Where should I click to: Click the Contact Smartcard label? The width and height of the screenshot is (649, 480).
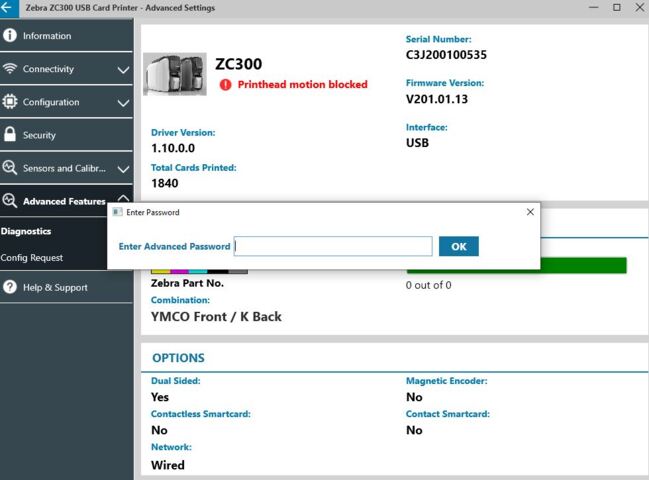[448, 414]
